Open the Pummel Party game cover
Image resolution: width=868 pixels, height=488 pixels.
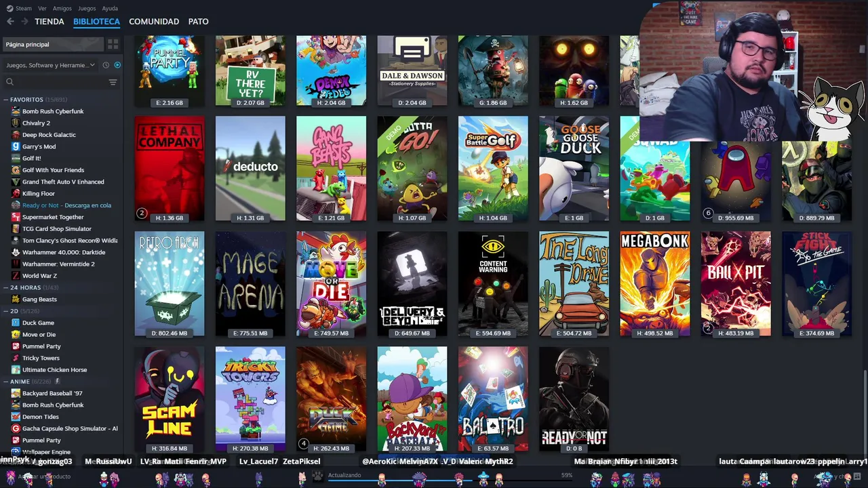coord(169,70)
